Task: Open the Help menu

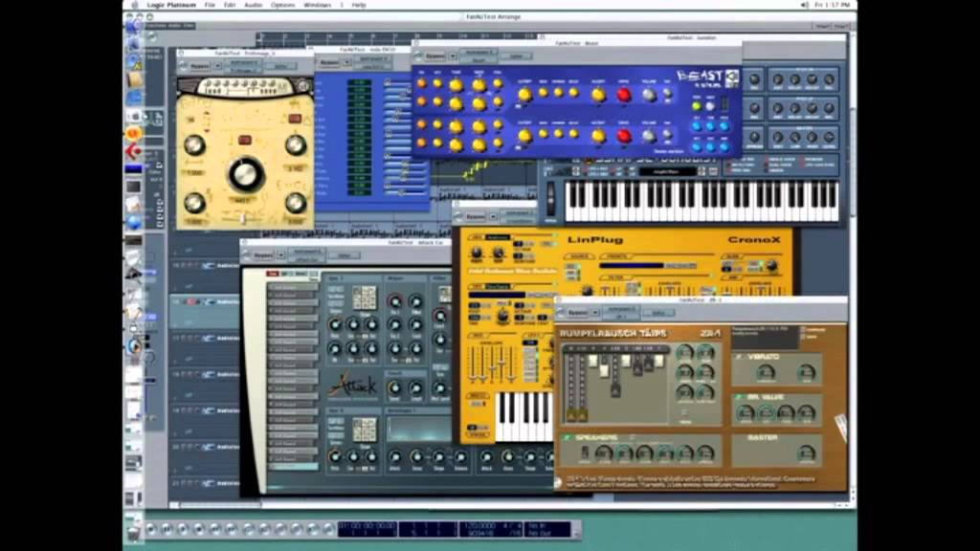Action: click(x=359, y=5)
